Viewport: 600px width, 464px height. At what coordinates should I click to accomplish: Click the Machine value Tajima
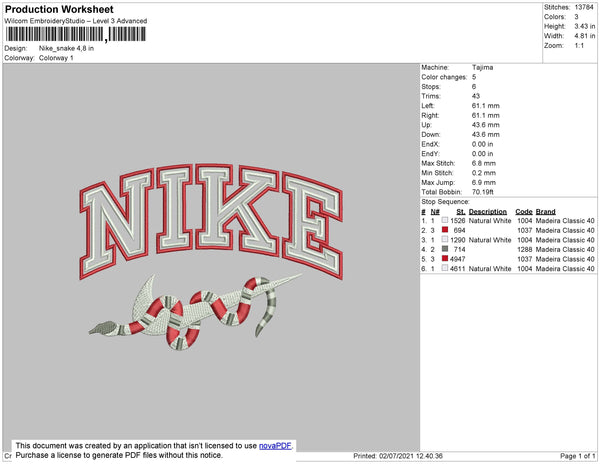(483, 67)
